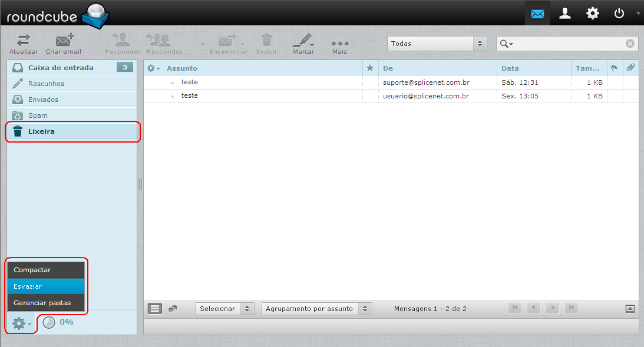Open the address book contacts icon
This screenshot has height=347, width=644.
click(x=565, y=14)
